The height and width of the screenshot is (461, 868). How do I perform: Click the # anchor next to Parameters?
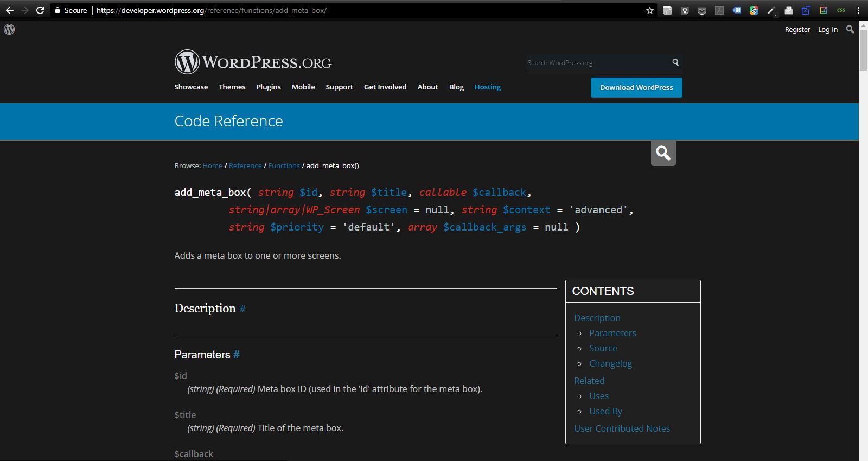point(237,355)
